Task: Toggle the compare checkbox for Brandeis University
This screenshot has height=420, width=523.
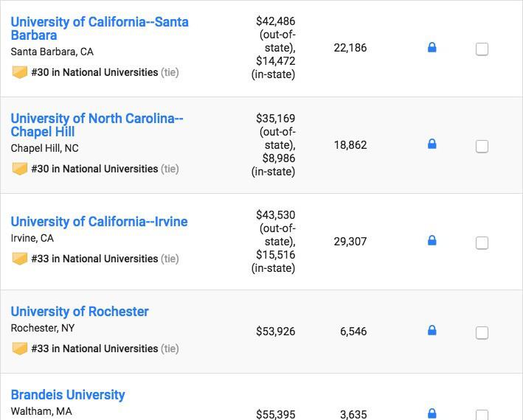Action: tap(482, 415)
